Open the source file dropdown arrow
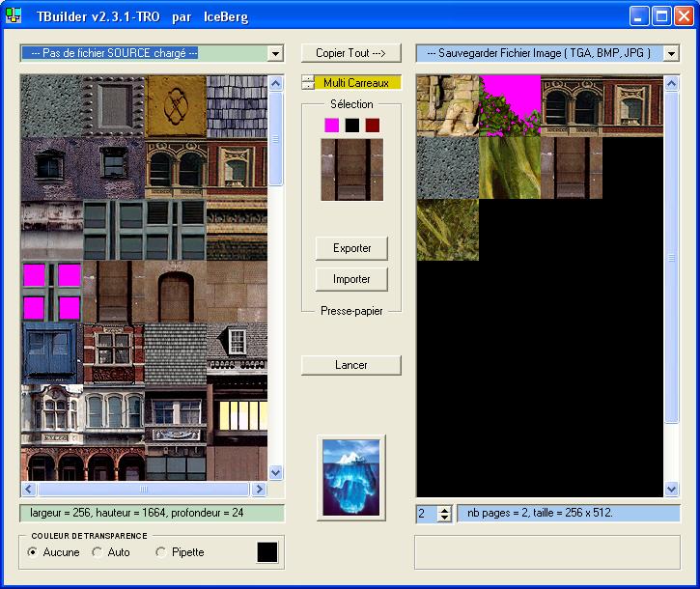The height and width of the screenshot is (589, 700). click(275, 53)
